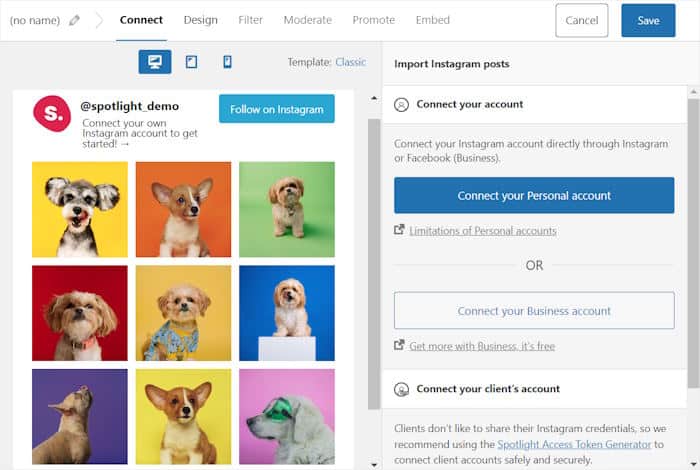Click preview pane scrollbar down arrow
Image resolution: width=700 pixels, height=470 pixels.
(x=374, y=465)
